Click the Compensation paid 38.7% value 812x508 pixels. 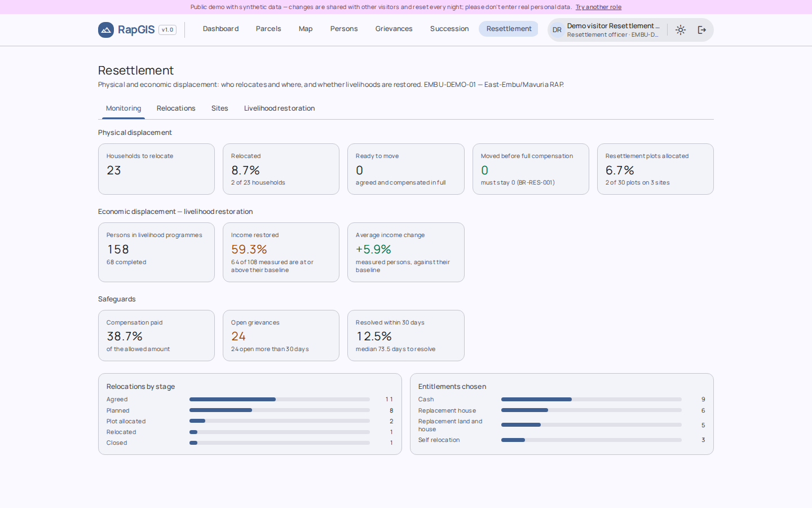pos(125,336)
